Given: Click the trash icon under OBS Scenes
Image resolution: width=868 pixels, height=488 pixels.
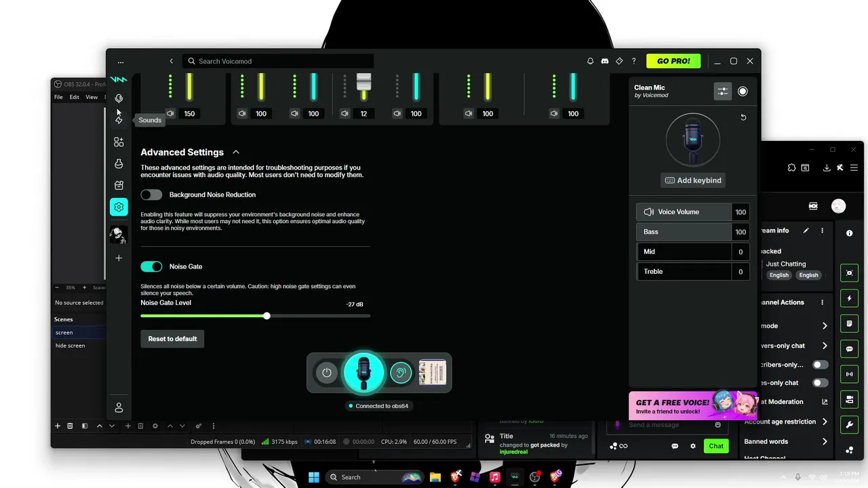Looking at the screenshot, I should 70,426.
